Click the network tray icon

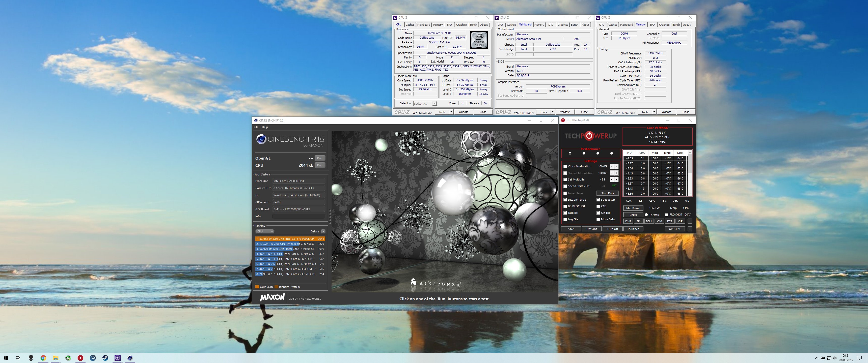pos(829,358)
